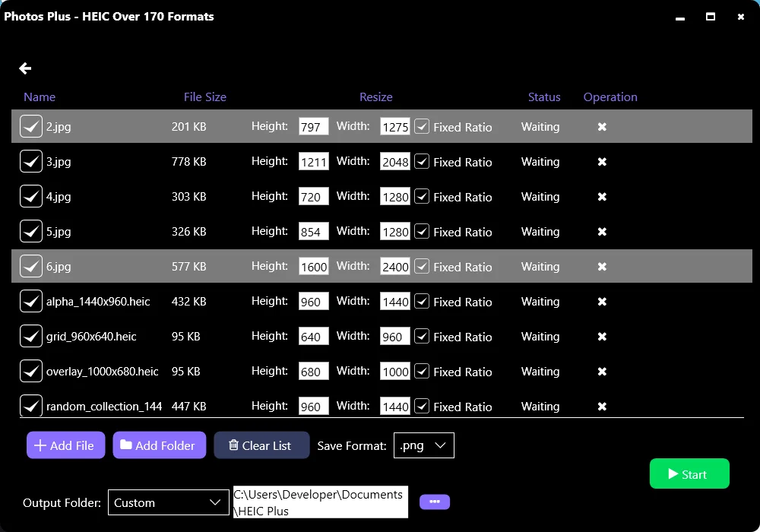Viewport: 760px width, 532px height.
Task: Remove 6.jpg with its X icon
Action: pos(602,266)
